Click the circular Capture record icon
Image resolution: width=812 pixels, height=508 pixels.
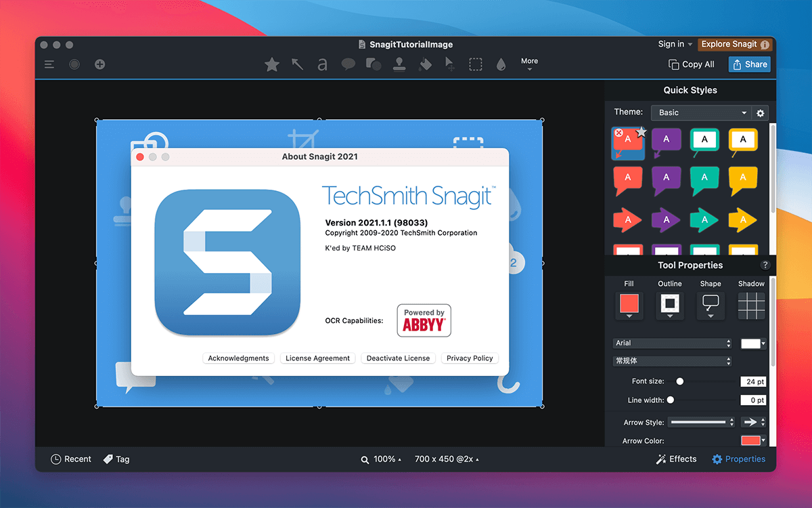(x=74, y=64)
